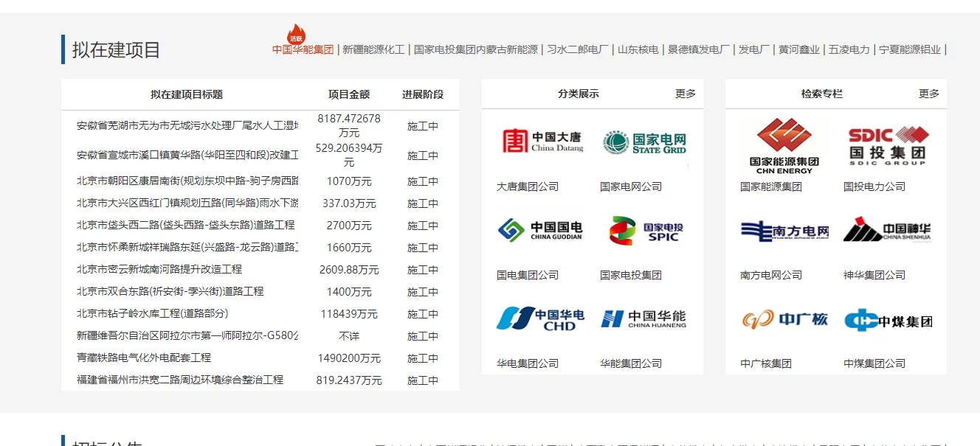Click the 819.2437万元 amount cell

point(349,380)
